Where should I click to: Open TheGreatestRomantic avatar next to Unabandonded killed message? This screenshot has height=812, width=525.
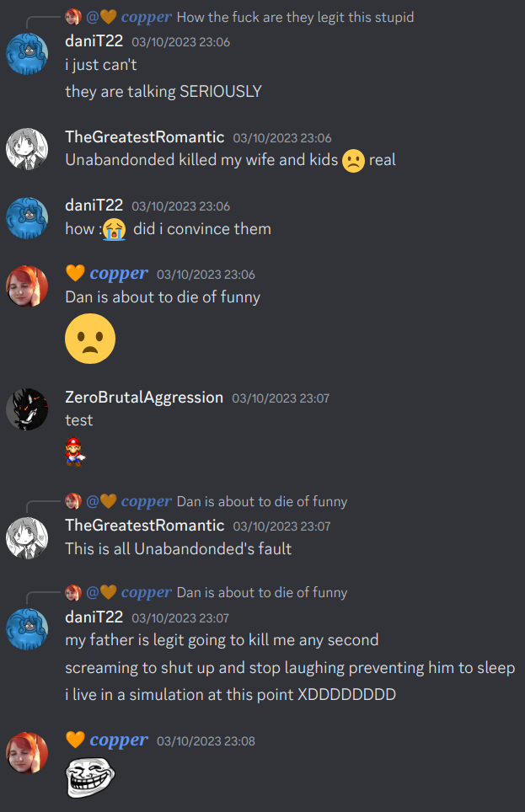(27, 149)
